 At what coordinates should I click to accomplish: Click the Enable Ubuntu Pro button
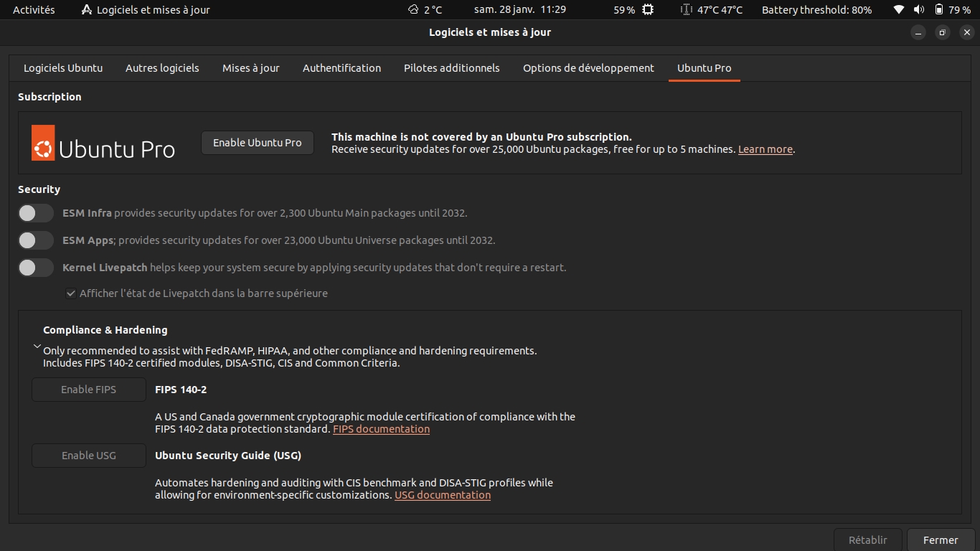(x=257, y=143)
